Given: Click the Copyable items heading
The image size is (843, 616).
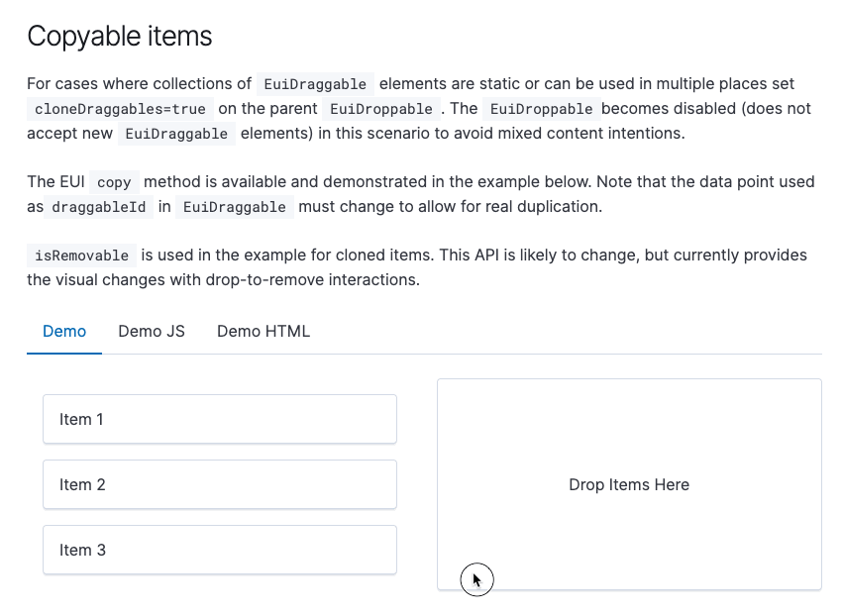Looking at the screenshot, I should coord(119,37).
